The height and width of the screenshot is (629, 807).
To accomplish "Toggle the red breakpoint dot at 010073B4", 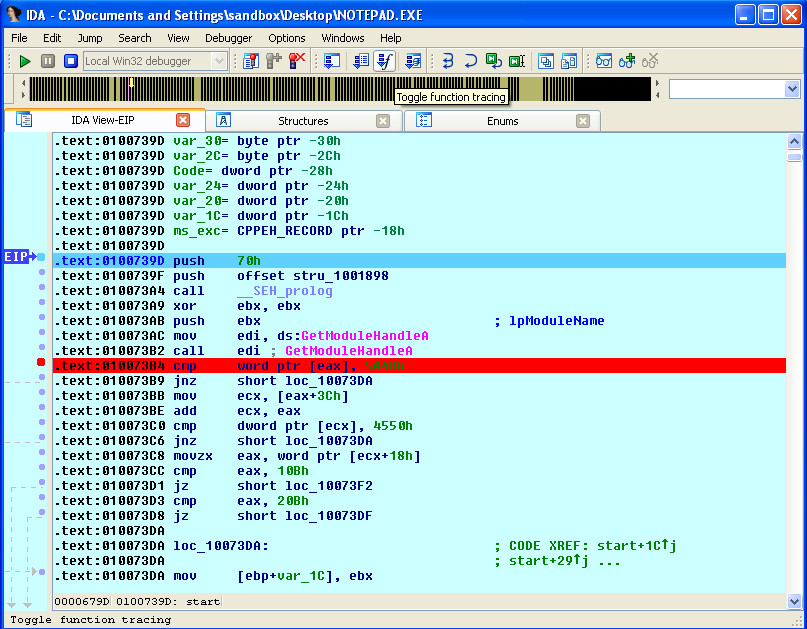I will (x=41, y=362).
